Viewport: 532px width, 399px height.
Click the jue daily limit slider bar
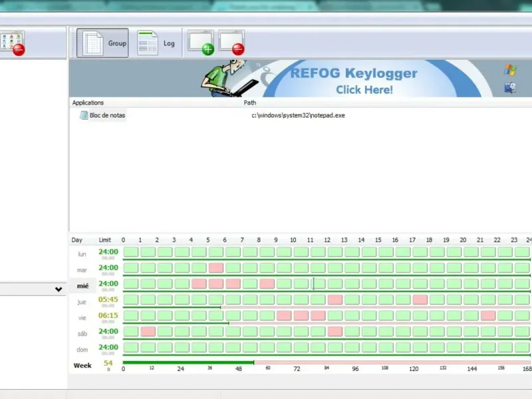[327, 307]
